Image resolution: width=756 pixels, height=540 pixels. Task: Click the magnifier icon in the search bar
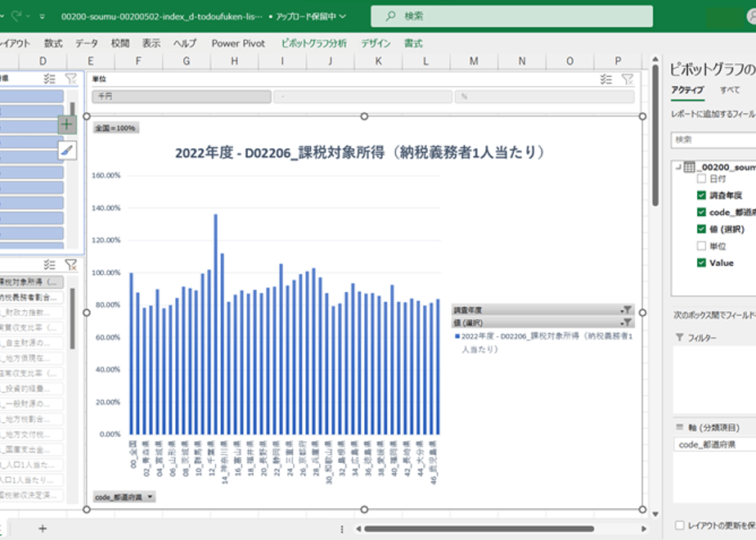click(390, 16)
